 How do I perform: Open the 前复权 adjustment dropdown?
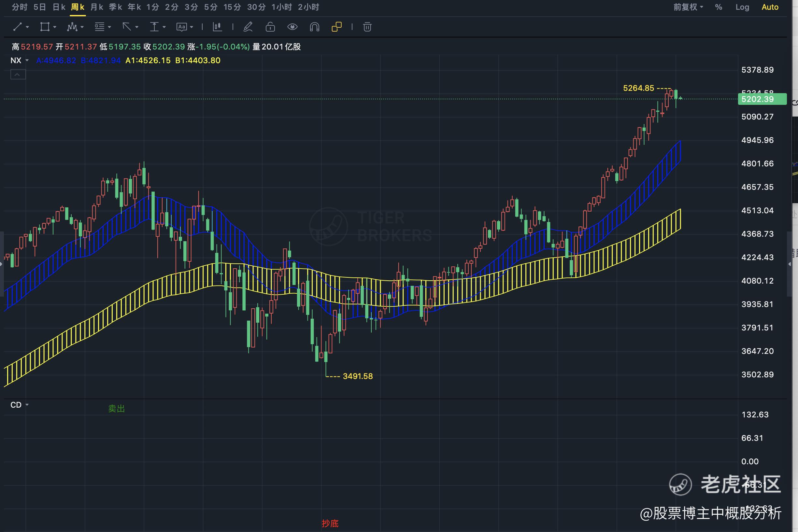[x=688, y=7]
